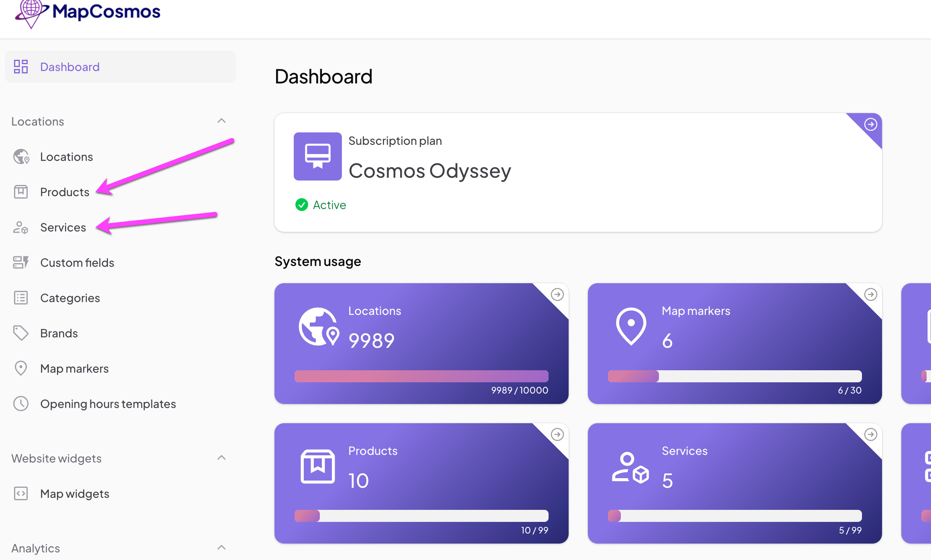Select Dashboard in the navigation menu
The height and width of the screenshot is (560, 931).
[70, 67]
